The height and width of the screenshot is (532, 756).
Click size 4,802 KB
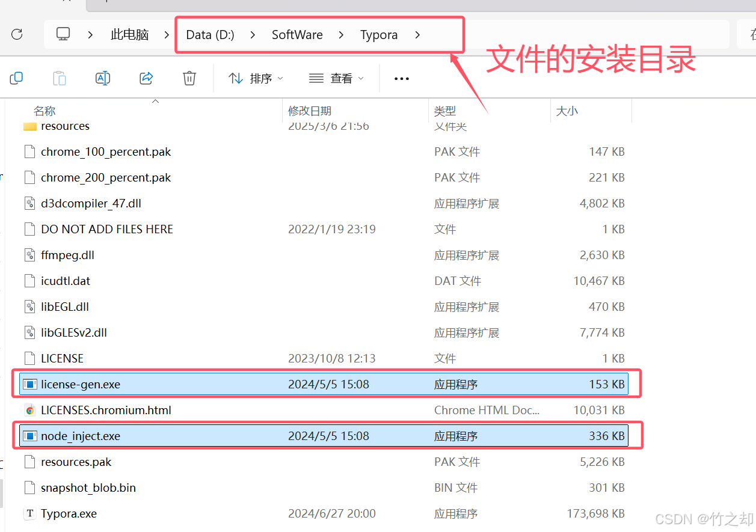pyautogui.click(x=602, y=203)
